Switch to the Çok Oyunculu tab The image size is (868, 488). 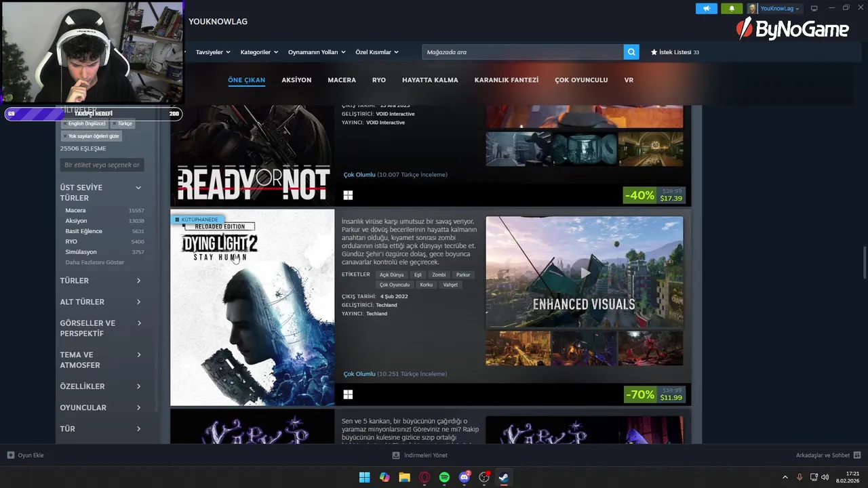point(581,80)
